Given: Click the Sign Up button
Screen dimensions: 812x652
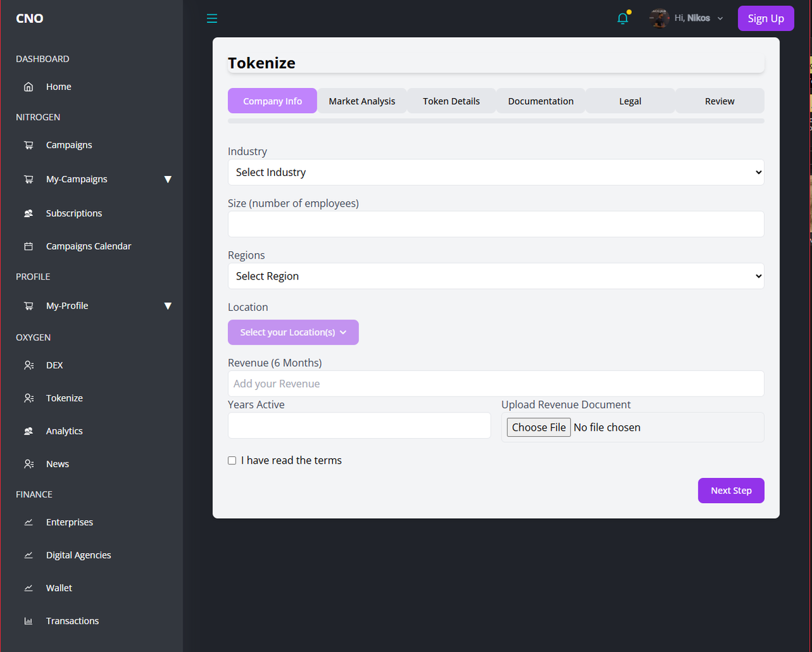Looking at the screenshot, I should [x=766, y=18].
